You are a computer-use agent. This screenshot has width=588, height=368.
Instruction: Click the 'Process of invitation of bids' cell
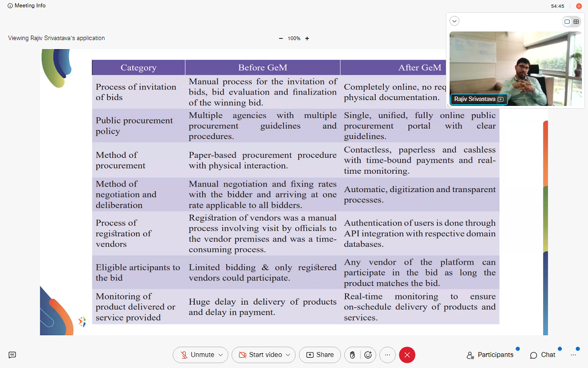(138, 92)
